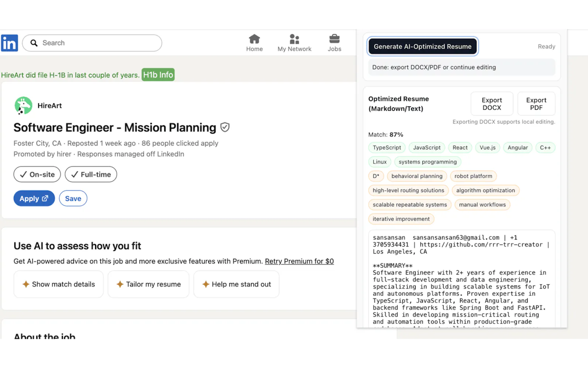
Task: Click the H1b Info badge
Action: [x=158, y=75]
